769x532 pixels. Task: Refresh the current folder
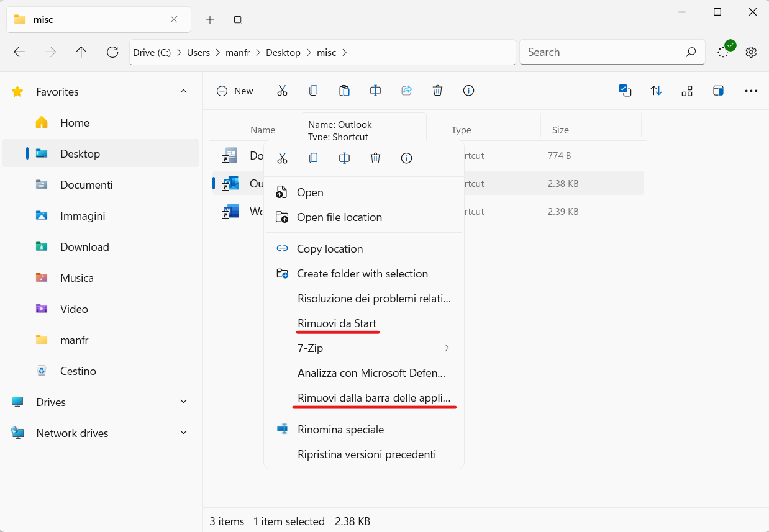click(112, 52)
